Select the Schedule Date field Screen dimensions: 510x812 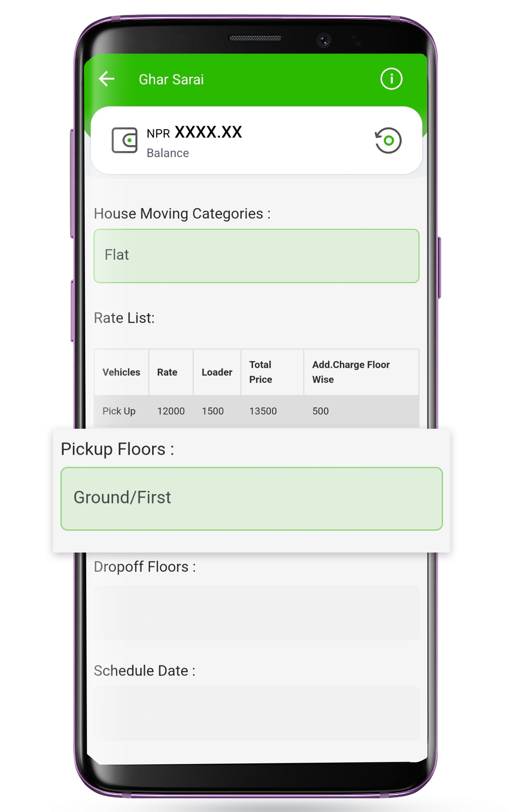[x=256, y=713]
